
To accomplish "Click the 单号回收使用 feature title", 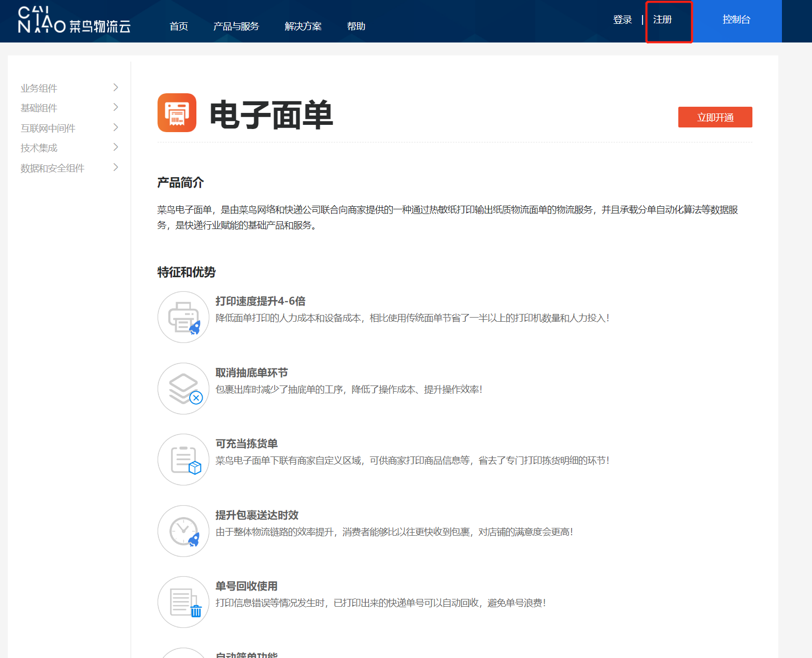I will click(247, 586).
